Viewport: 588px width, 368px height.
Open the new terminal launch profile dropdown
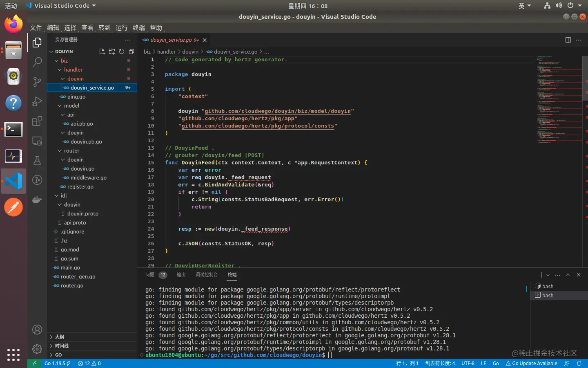click(x=548, y=275)
